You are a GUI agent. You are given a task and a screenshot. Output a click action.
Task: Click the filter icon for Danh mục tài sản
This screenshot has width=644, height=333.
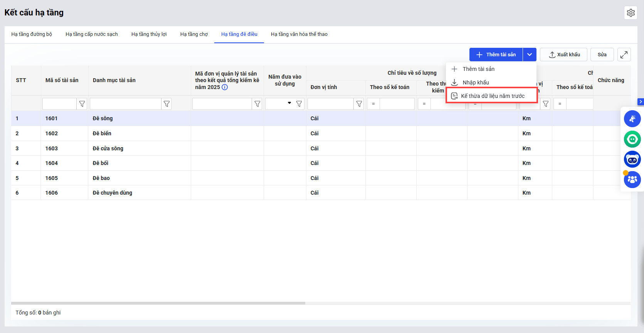(x=166, y=104)
